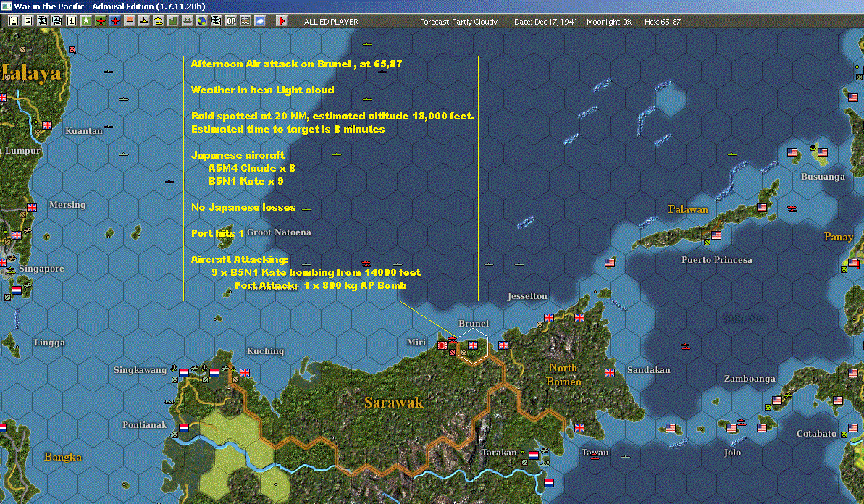Open the letter 'i' information icon
Image resolution: width=864 pixels, height=504 pixels.
72,21
